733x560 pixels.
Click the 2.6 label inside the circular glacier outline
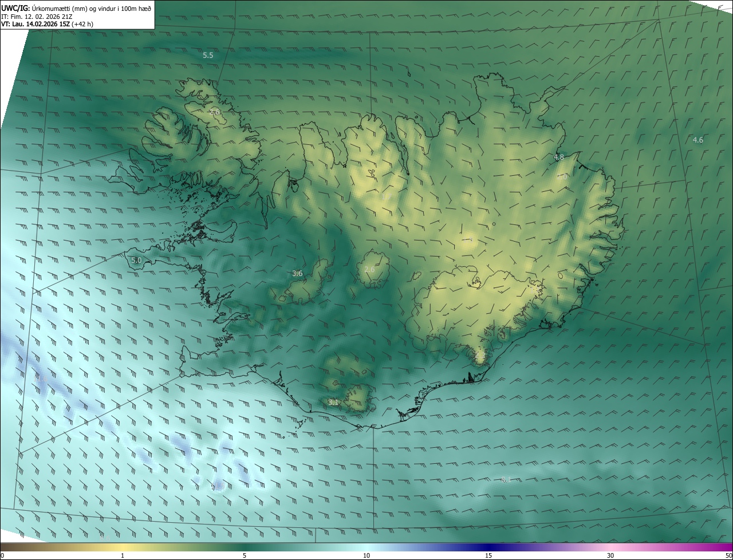[369, 269]
